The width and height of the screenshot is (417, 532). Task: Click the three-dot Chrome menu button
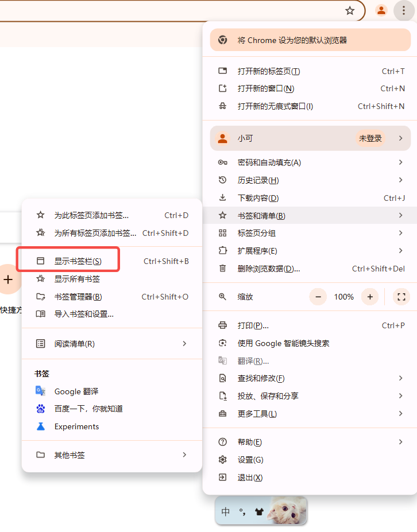point(403,10)
